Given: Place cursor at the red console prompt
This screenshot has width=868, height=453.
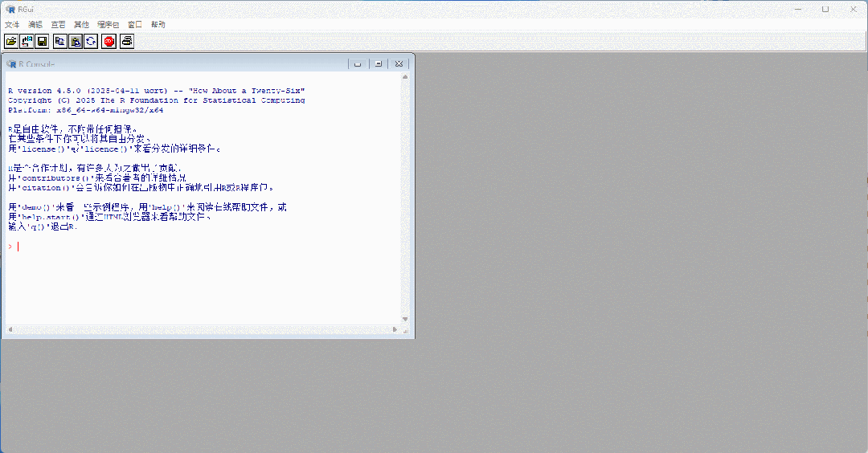Looking at the screenshot, I should pos(18,247).
